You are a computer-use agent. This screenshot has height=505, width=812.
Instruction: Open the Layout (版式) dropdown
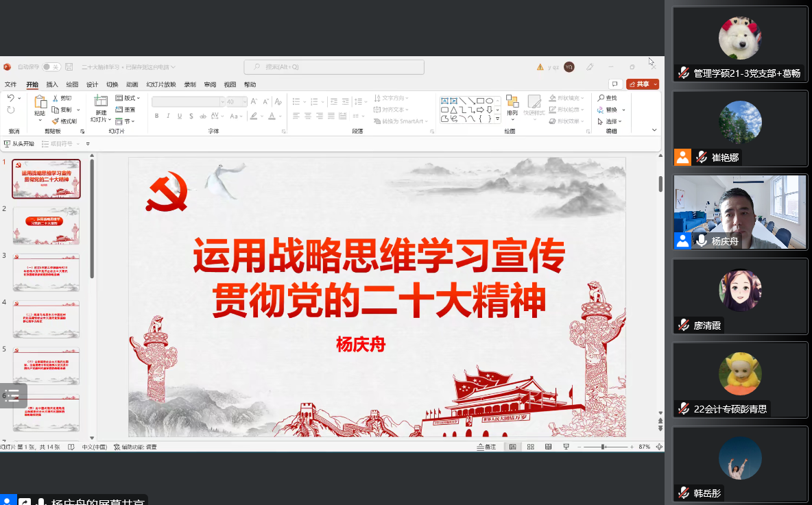127,98
